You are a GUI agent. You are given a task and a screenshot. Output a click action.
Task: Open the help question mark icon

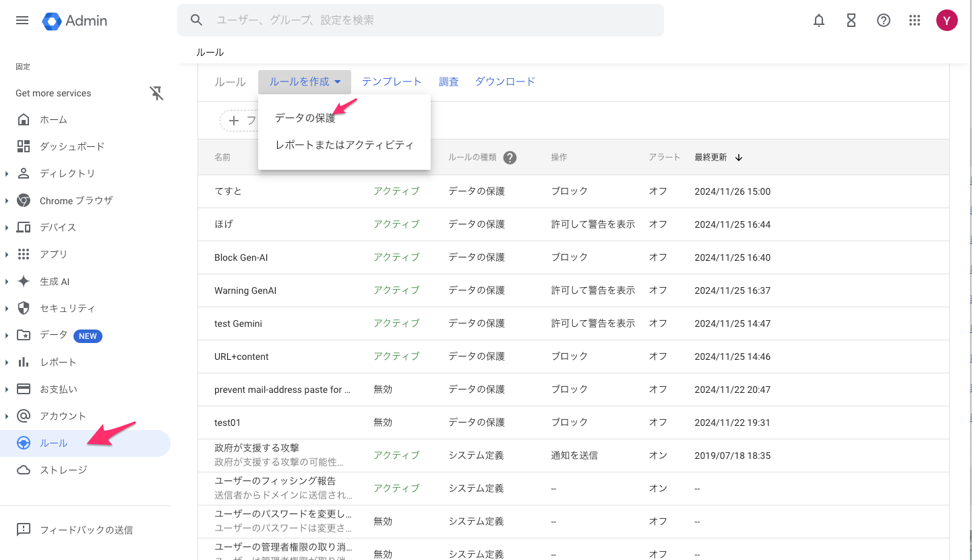click(884, 20)
